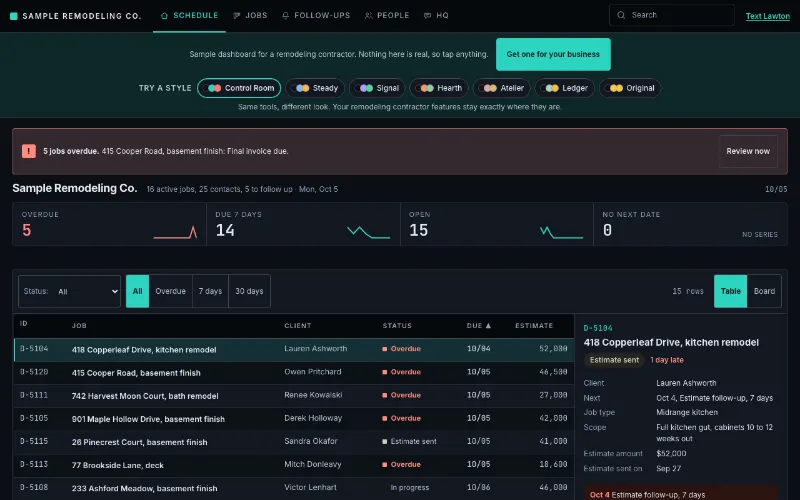Click the Estimate sent badge in detail panel
Image resolution: width=800 pixels, height=500 pixels.
(614, 360)
